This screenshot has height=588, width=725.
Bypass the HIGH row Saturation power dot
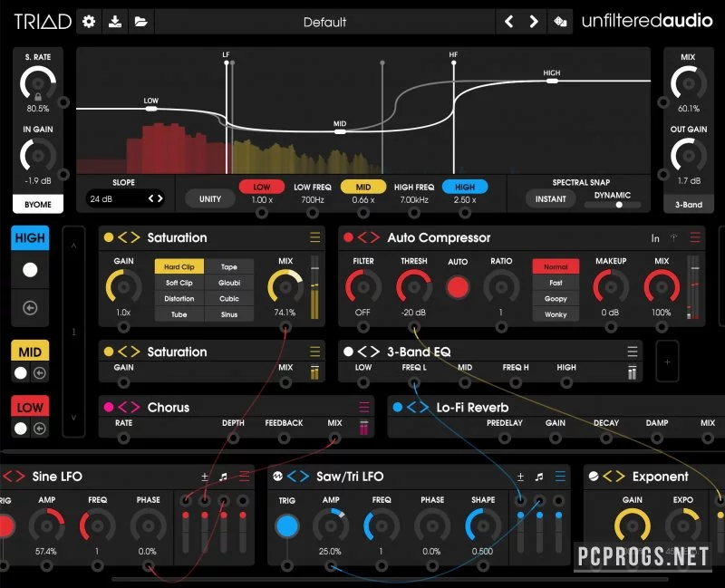[109, 237]
